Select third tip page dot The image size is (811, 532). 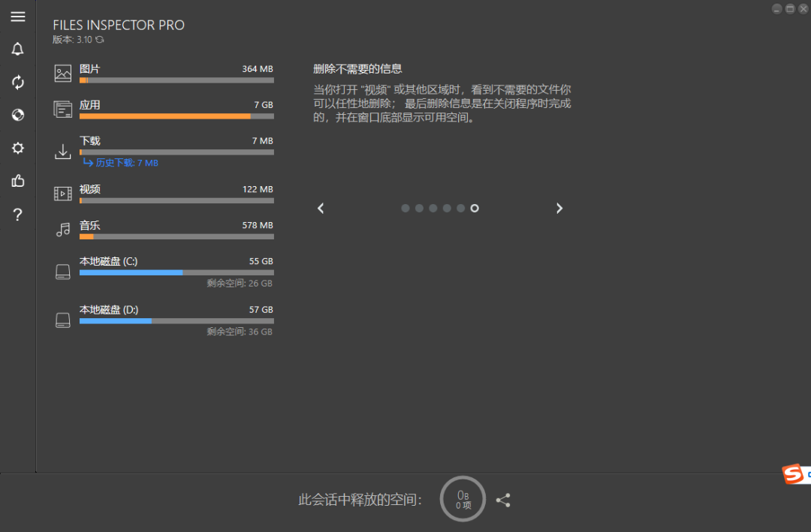coord(433,209)
